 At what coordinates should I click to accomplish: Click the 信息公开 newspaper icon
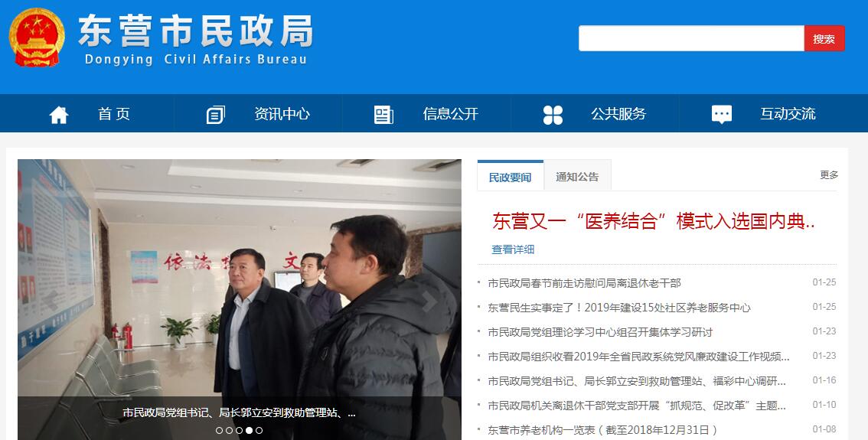(383, 115)
